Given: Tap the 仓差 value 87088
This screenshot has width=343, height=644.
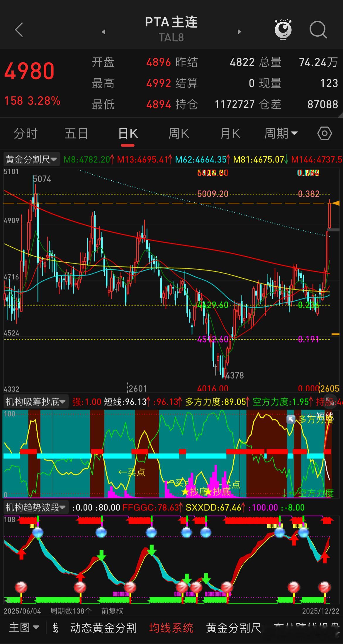Looking at the screenshot, I should (323, 104).
